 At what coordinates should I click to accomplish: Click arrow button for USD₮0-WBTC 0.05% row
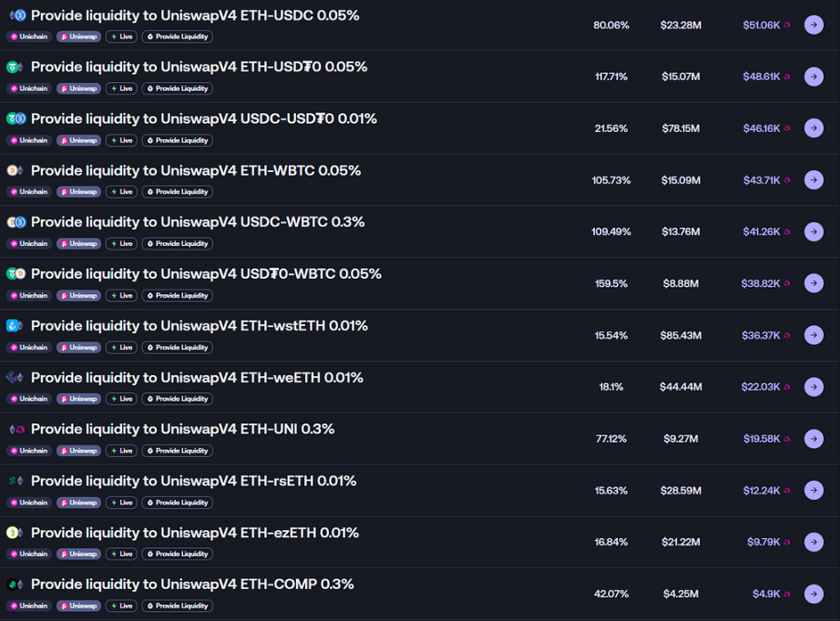(814, 283)
